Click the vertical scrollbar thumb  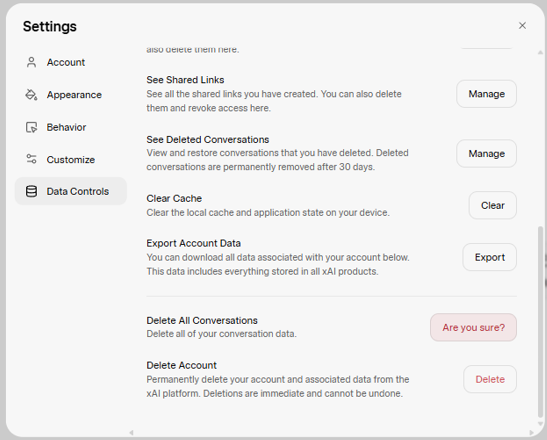pos(540,321)
